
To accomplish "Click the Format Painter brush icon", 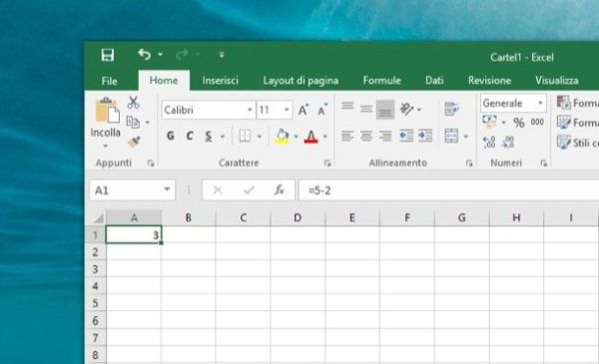I will (x=134, y=142).
